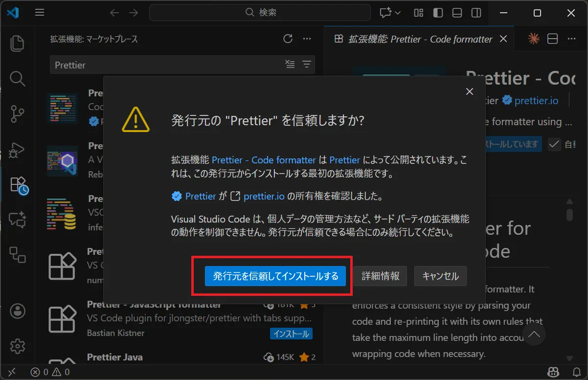Open the Search view
The width and height of the screenshot is (588, 380).
[18, 79]
